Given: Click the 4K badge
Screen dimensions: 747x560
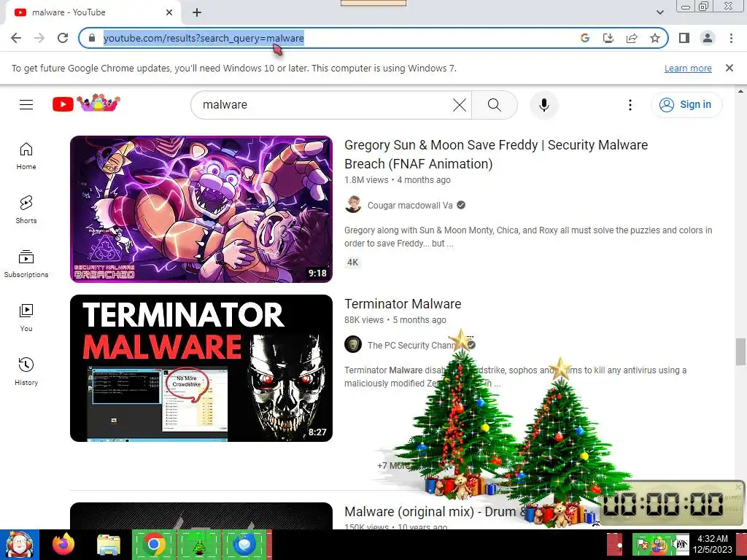Looking at the screenshot, I should pyautogui.click(x=353, y=262).
